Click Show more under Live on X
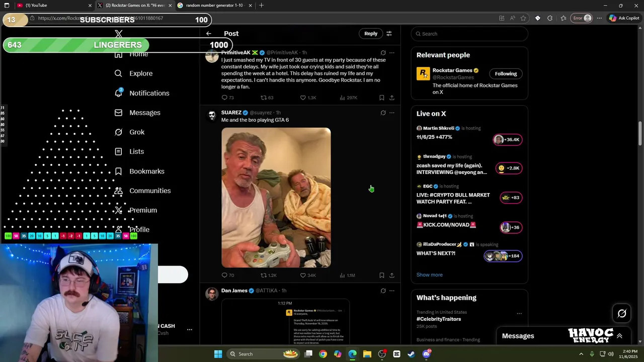The height and width of the screenshot is (362, 644). (429, 275)
